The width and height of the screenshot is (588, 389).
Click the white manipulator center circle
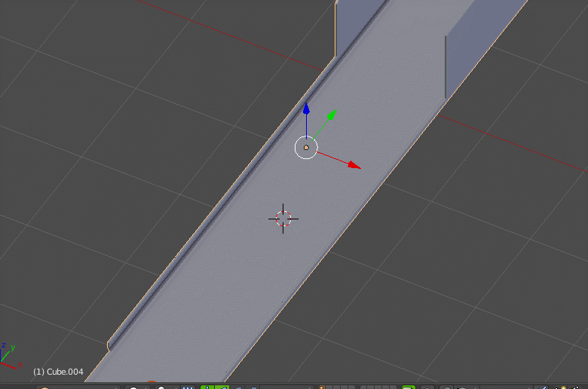click(306, 148)
